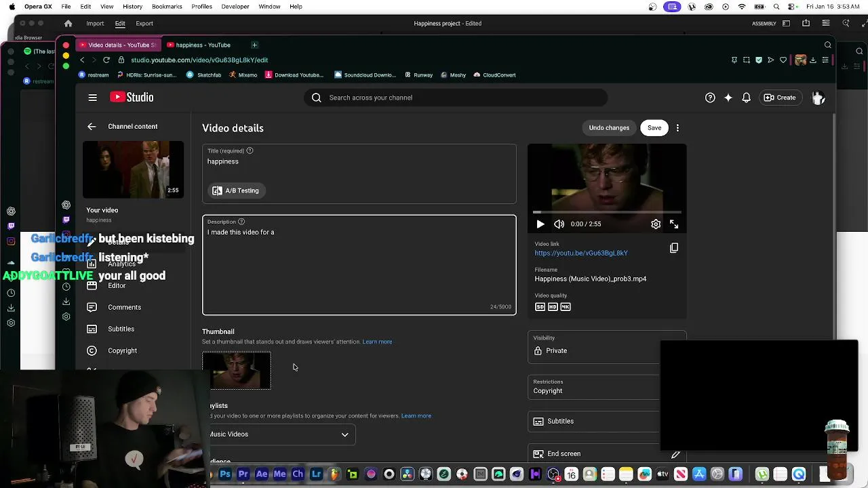Click the title help question mark icon

click(250, 150)
